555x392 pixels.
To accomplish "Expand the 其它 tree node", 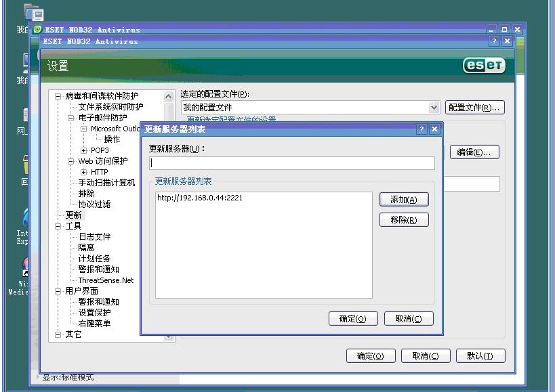I will [58, 334].
